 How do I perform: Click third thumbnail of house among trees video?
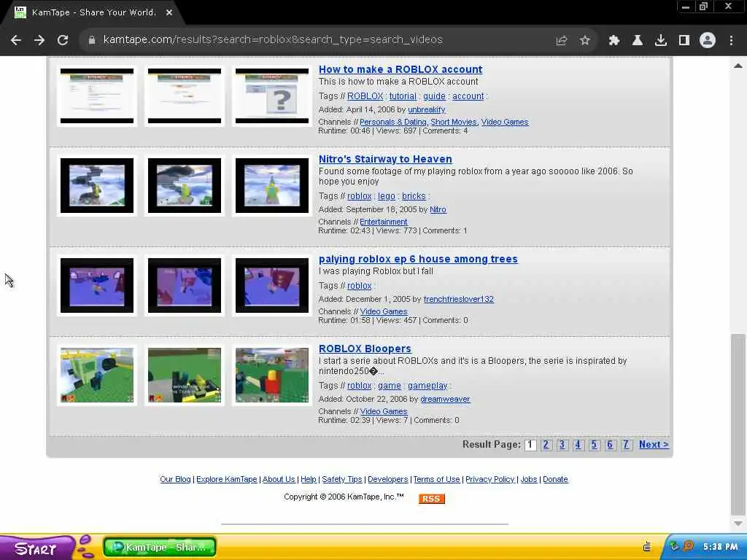tap(272, 285)
